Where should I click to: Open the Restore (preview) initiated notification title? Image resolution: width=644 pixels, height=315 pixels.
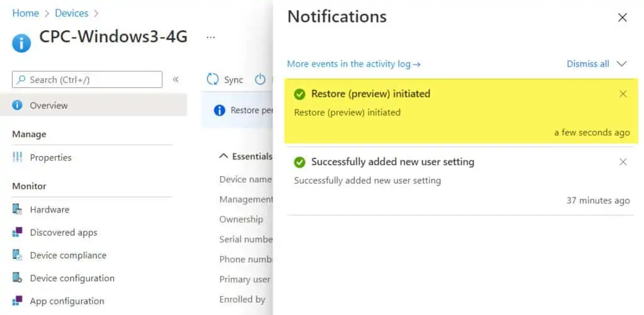pos(371,94)
